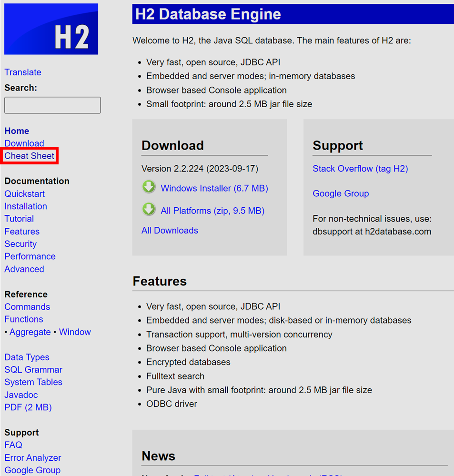The height and width of the screenshot is (476, 454).
Task: Click the H2 logo image
Action: click(51, 29)
